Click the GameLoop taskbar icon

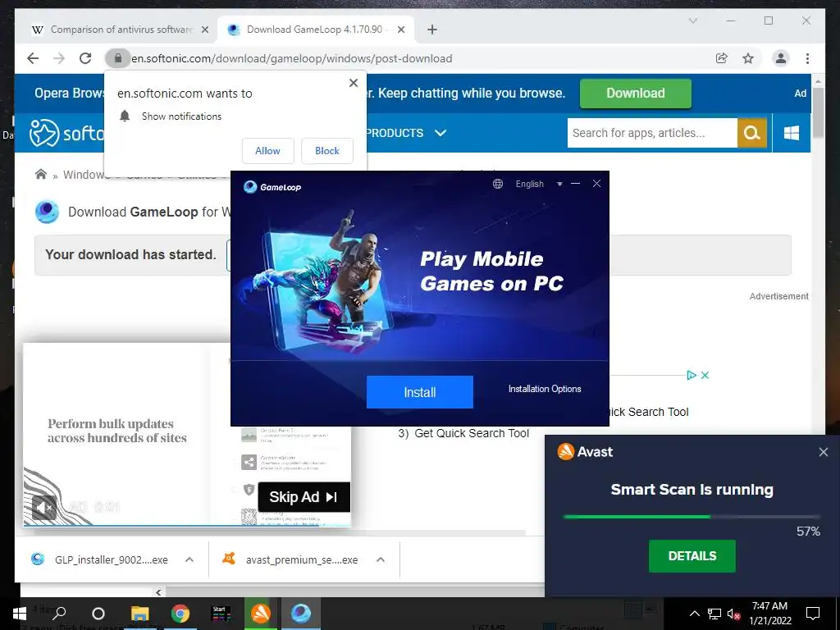pos(301,614)
